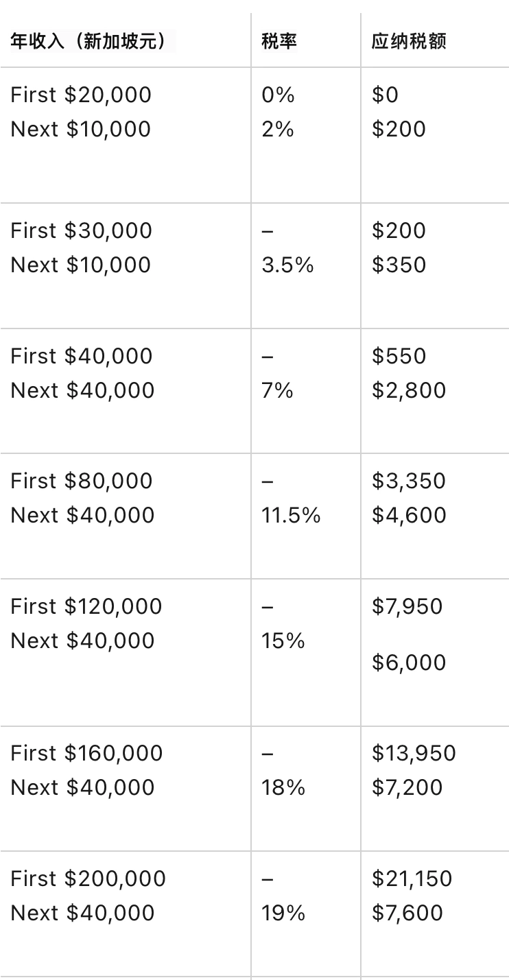This screenshot has width=509, height=980.
Task: Click the 3.5% tax rate cell
Action: click(x=287, y=265)
